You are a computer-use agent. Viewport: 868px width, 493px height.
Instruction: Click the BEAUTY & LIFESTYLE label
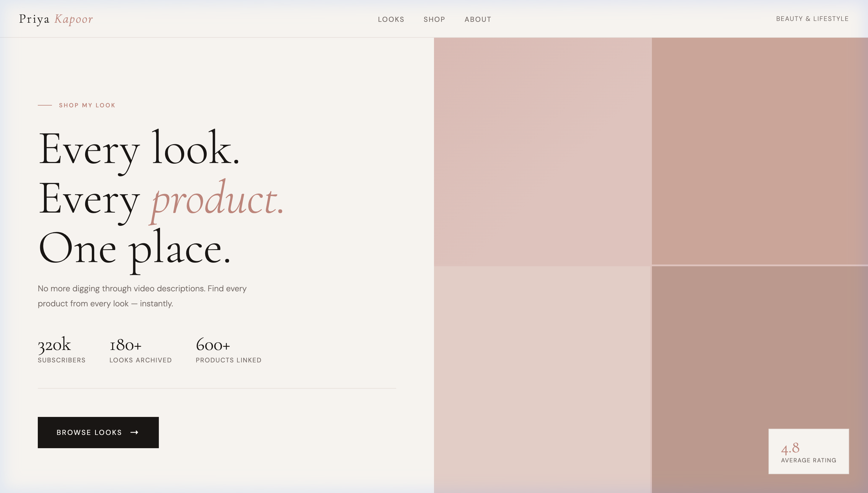tap(812, 19)
